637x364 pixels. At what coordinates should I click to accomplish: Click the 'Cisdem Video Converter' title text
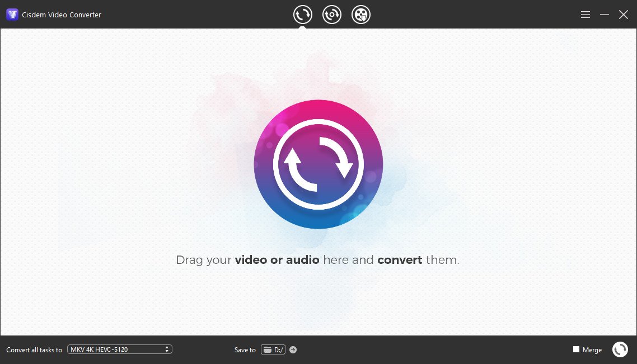62,15
